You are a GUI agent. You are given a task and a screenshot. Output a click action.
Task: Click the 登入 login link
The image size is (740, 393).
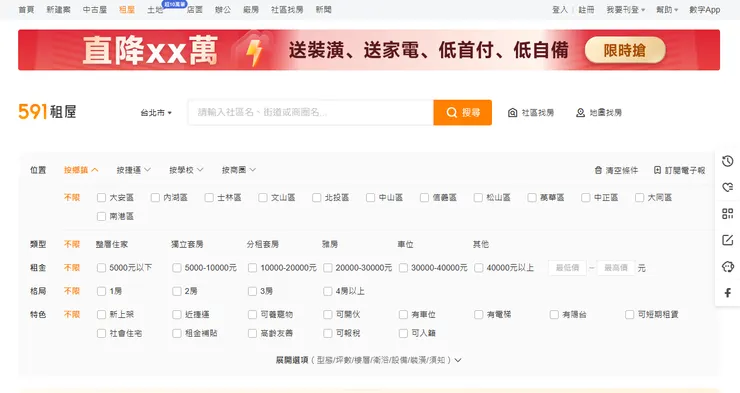pyautogui.click(x=560, y=9)
